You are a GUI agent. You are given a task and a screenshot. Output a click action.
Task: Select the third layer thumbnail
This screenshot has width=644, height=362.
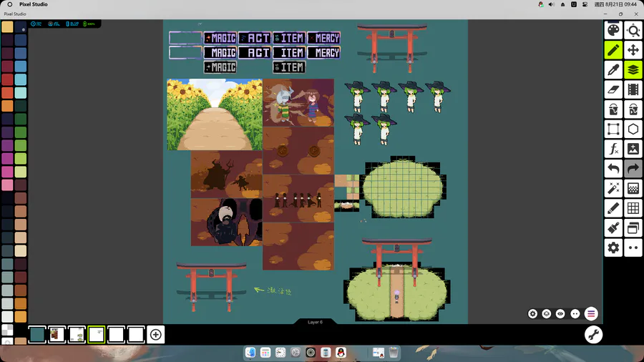(x=77, y=335)
